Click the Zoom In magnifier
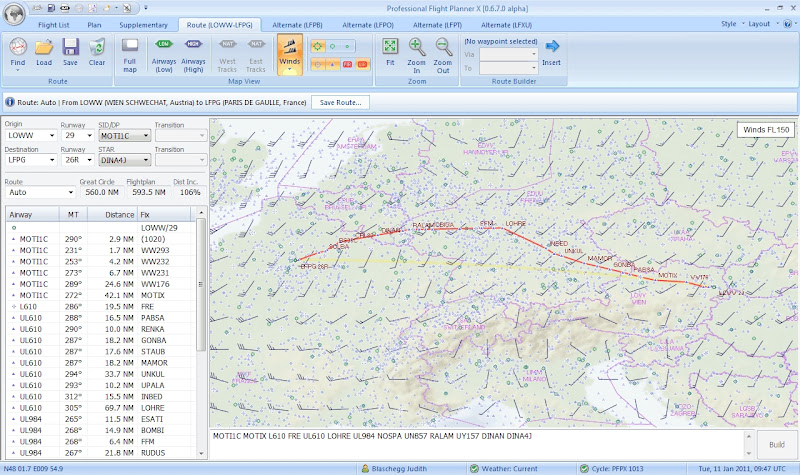Viewport: 800px width, 475px height. click(417, 51)
